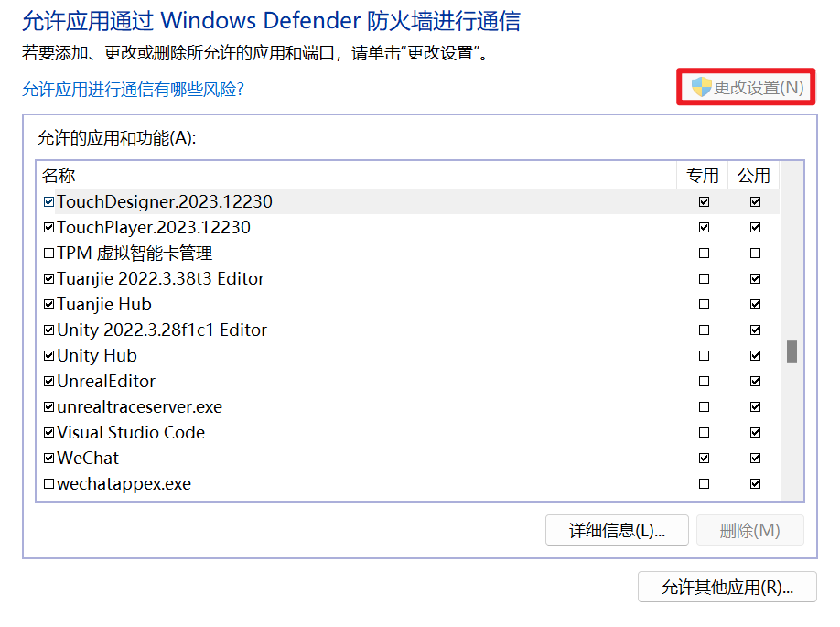
Task: Toggle TouchPlayer.2023.12230 专用 checkbox
Action: (704, 228)
